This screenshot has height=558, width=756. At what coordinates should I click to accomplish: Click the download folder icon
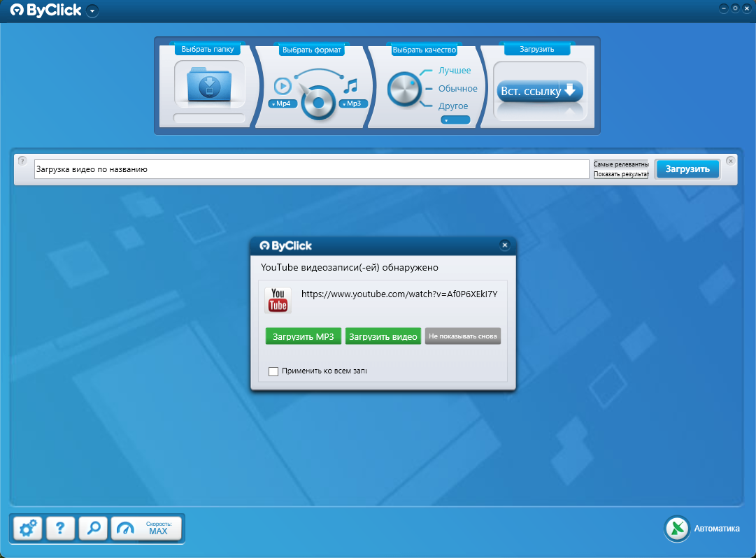point(209,85)
